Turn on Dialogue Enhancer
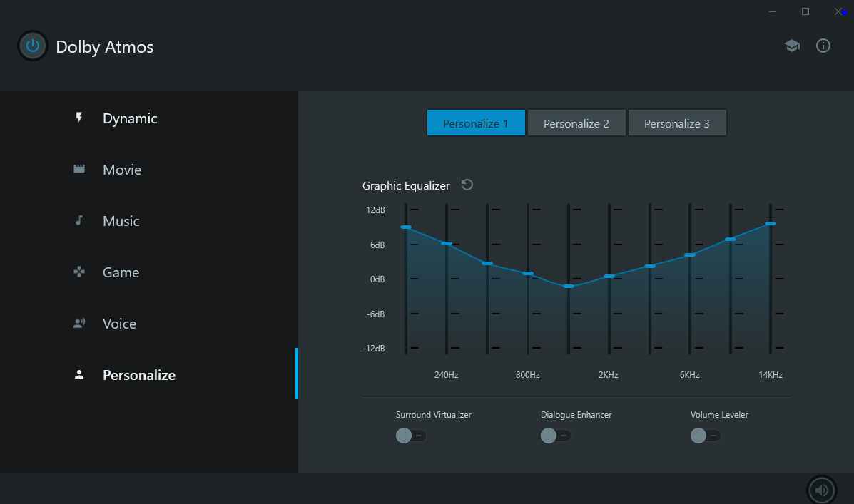The width and height of the screenshot is (854, 504). [x=555, y=435]
